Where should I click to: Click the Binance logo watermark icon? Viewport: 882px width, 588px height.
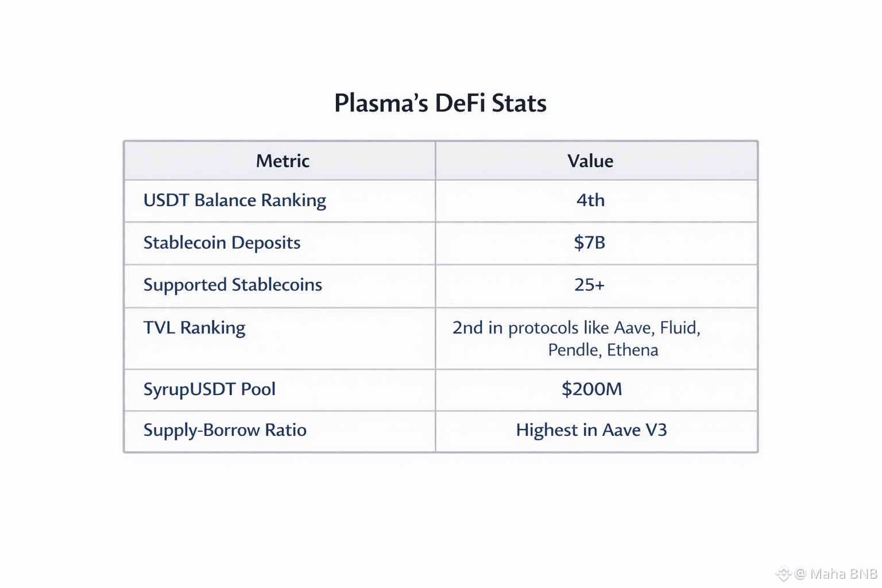point(783,574)
